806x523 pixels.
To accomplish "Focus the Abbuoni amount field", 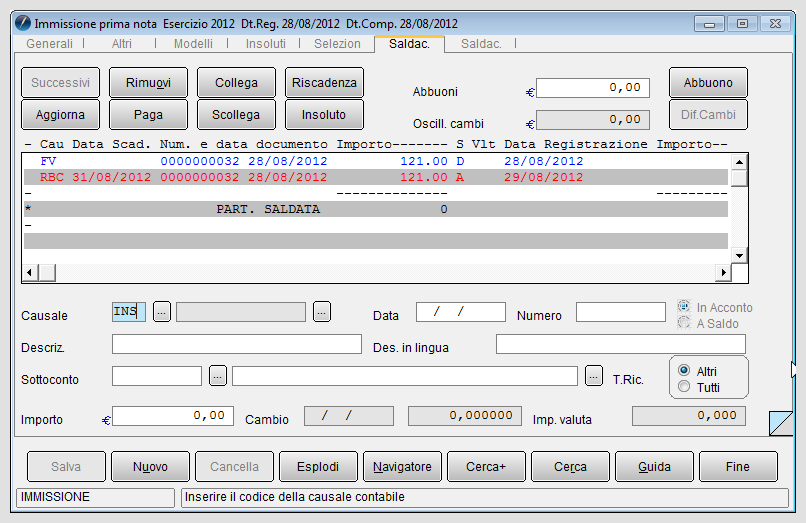I will (593, 87).
